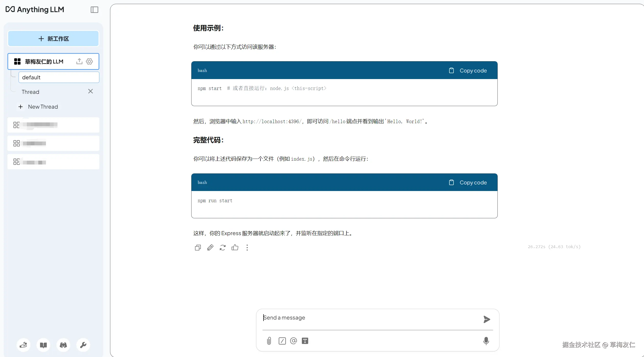The image size is (644, 357).
Task: Give thumbs up to response
Action: (235, 248)
